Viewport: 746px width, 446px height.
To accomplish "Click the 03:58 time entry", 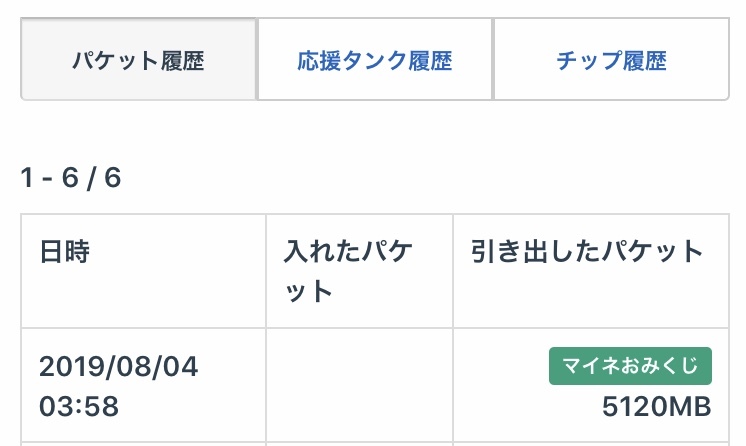I will [80, 406].
